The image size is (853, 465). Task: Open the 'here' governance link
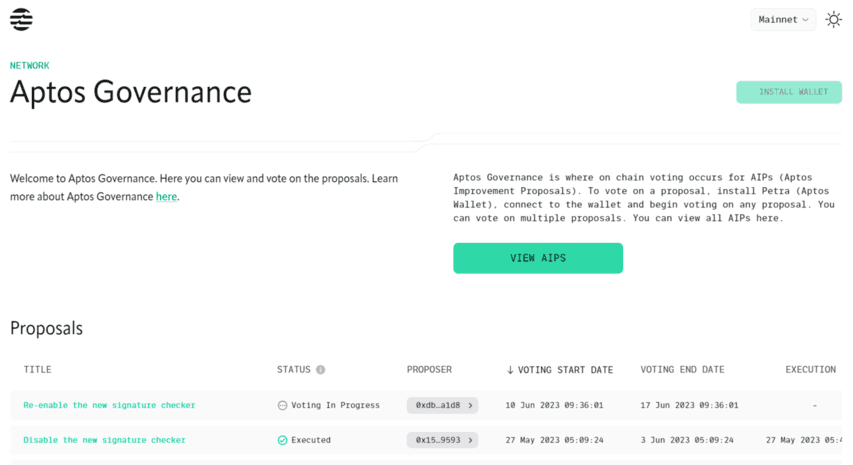(x=166, y=197)
